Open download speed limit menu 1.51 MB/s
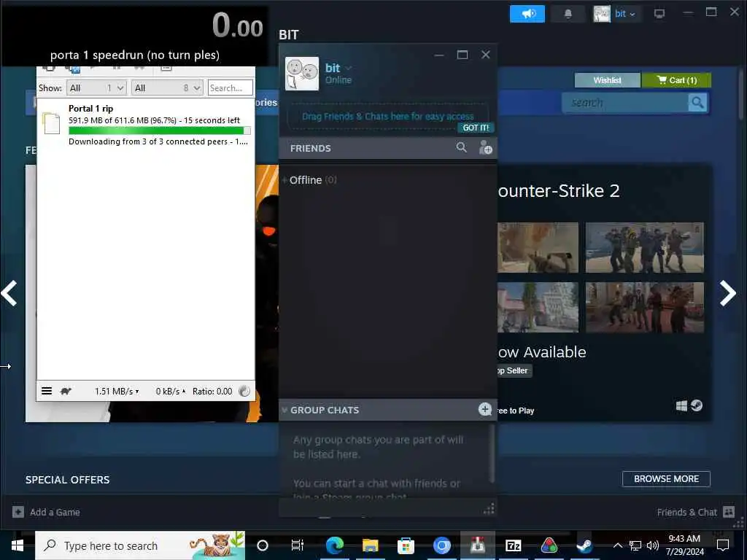Screen dimensions: 747x560 (117, 391)
